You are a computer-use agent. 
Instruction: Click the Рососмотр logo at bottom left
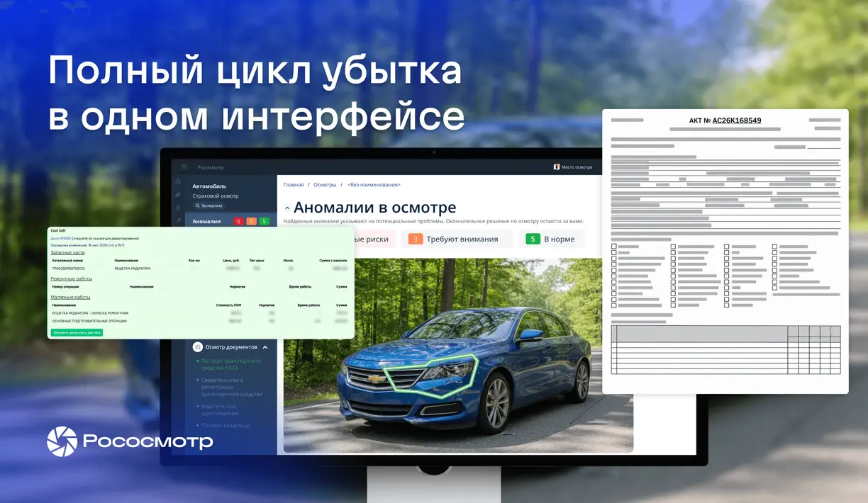click(130, 441)
